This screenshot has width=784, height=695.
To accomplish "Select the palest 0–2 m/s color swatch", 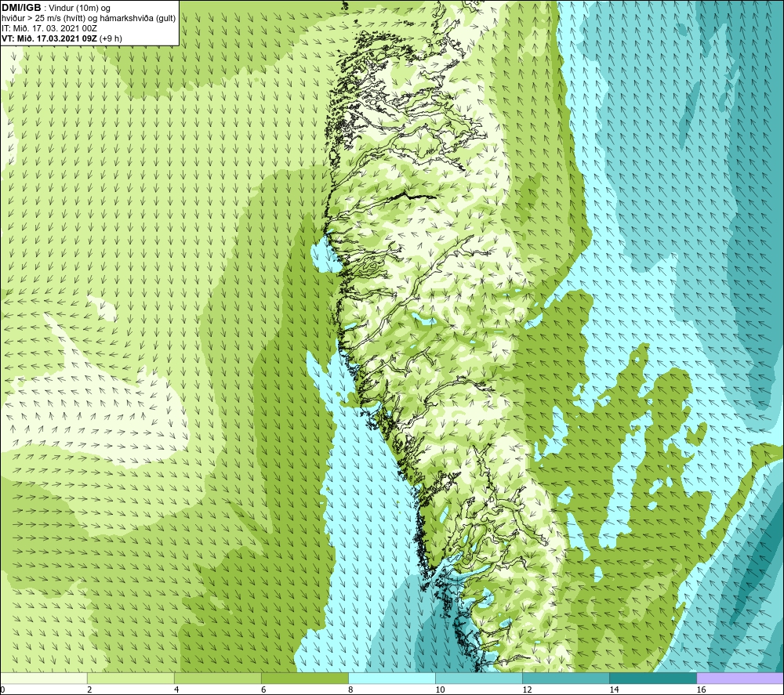I will 43,678.
